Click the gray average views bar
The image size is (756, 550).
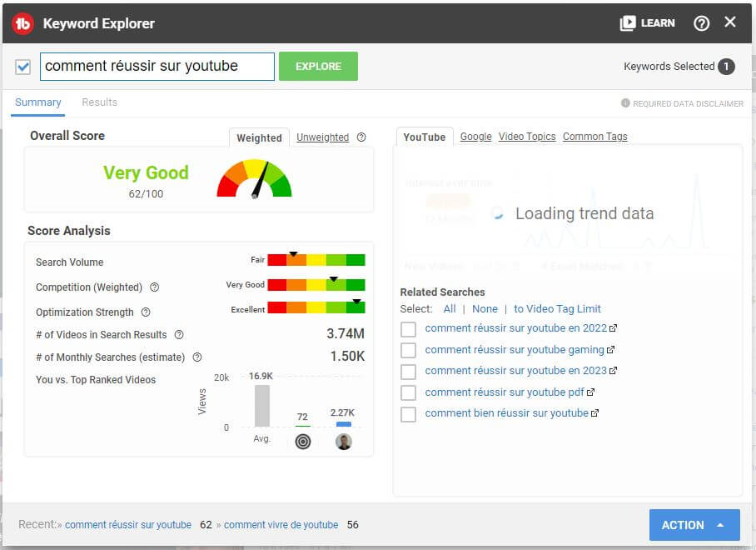coord(261,405)
